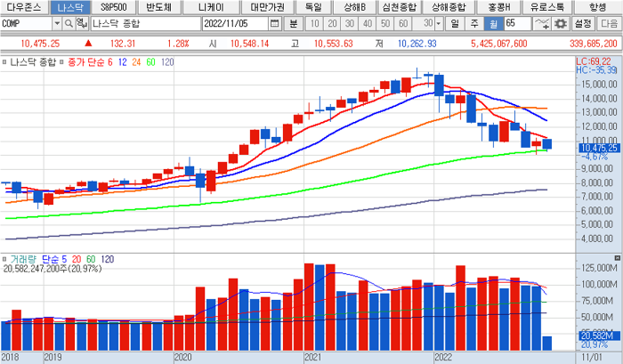Expand the COMP symbol code dropdown
The width and height of the screenshot is (623, 364).
point(57,23)
